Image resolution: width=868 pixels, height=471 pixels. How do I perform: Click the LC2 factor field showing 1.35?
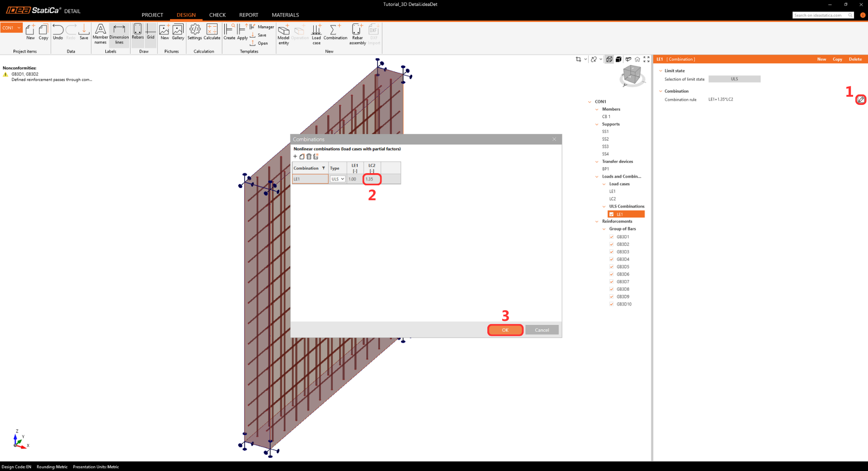pos(372,179)
